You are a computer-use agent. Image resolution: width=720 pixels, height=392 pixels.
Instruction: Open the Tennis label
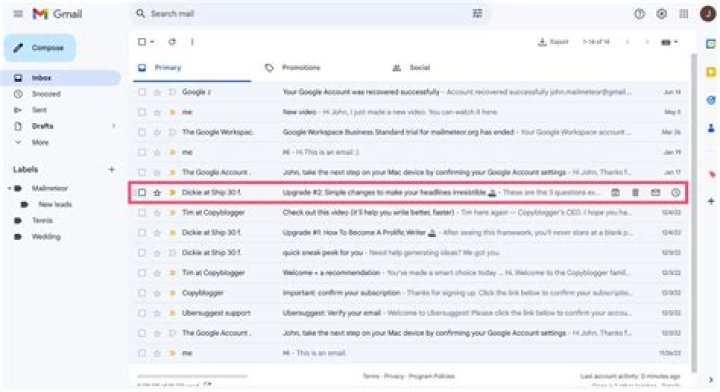42,220
